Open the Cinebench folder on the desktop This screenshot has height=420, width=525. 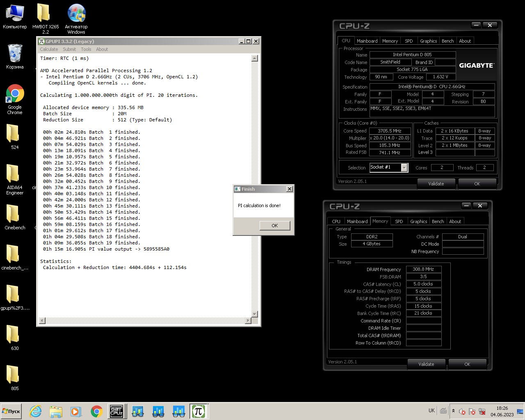[x=15, y=217]
